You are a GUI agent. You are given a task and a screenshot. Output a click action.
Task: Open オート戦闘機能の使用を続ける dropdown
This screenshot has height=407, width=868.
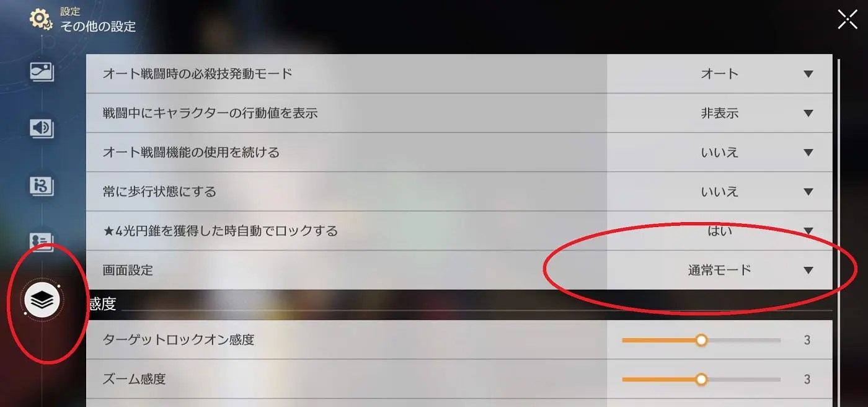[x=720, y=152]
